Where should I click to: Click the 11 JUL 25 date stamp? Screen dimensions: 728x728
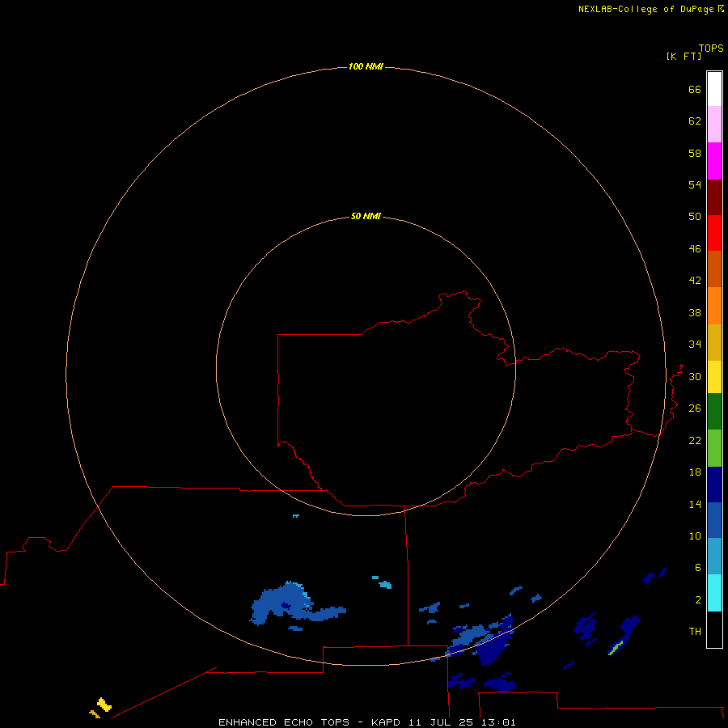coord(442,722)
